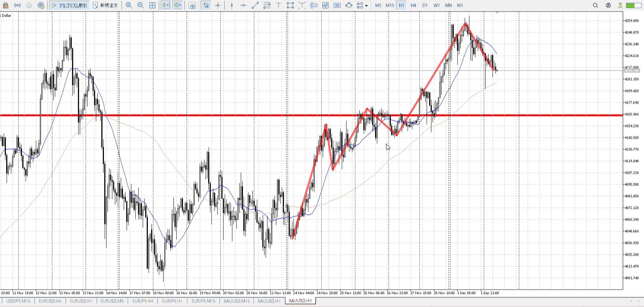Screen dimensions: 644x307
Task: Take a chart screenshot with camera icon
Action: pos(192,5)
